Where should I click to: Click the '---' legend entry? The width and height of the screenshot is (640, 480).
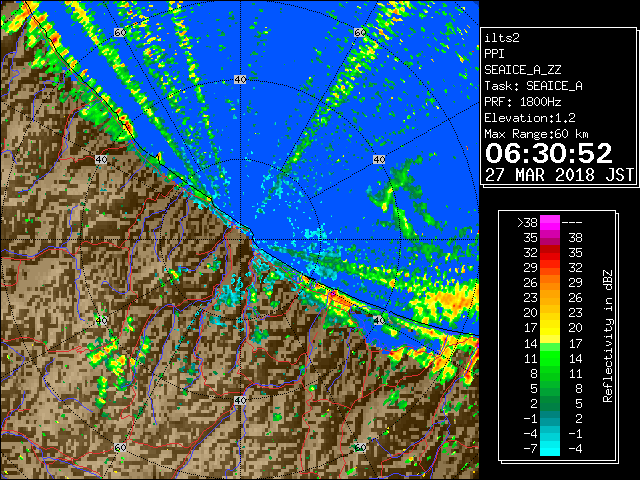pyautogui.click(x=572, y=223)
